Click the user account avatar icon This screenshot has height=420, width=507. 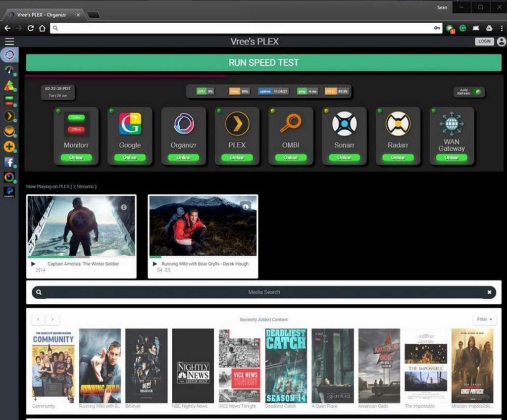click(502, 42)
